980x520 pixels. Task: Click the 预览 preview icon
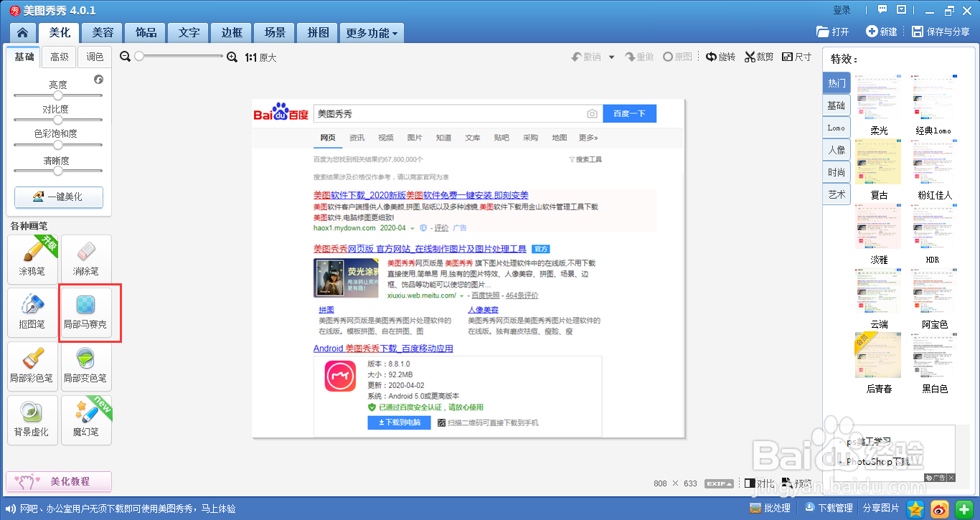coord(786,483)
